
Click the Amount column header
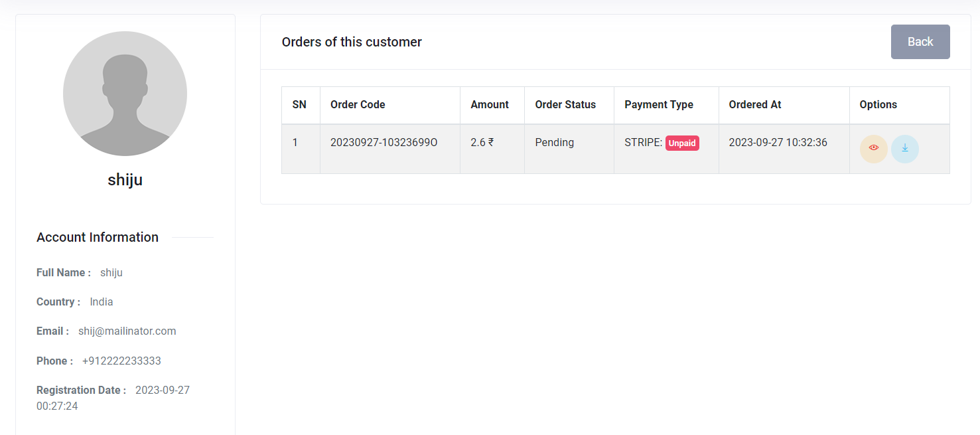point(490,105)
